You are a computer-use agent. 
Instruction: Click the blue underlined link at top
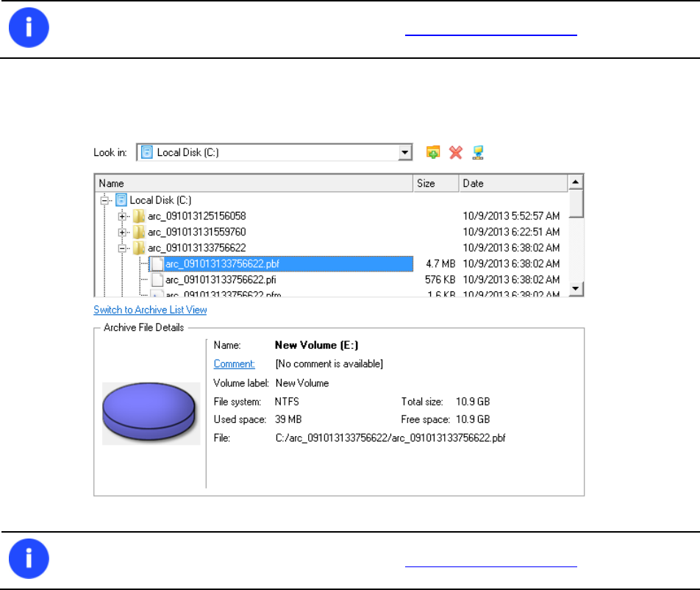click(491, 35)
